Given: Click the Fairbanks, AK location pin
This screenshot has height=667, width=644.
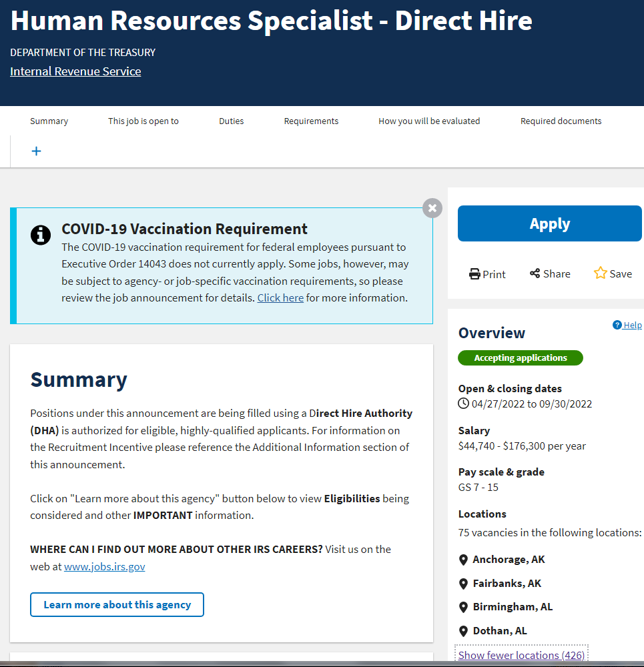Looking at the screenshot, I should (x=464, y=584).
